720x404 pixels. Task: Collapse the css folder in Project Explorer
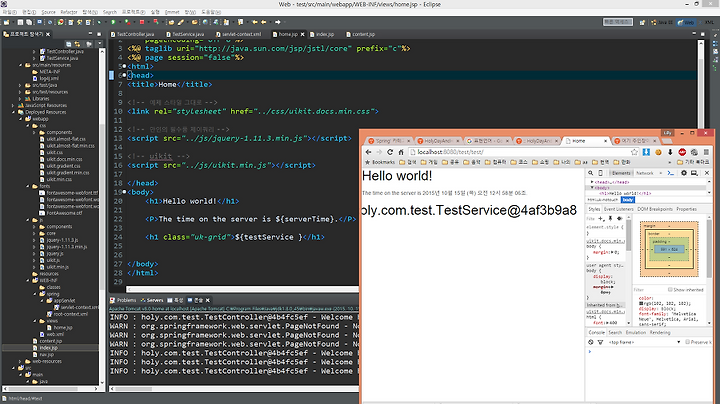coord(28,126)
